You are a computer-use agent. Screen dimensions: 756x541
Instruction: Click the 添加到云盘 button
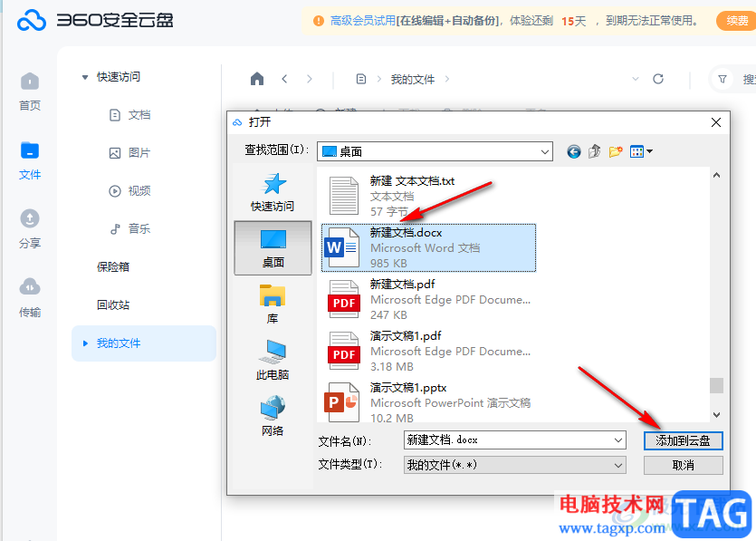684,440
